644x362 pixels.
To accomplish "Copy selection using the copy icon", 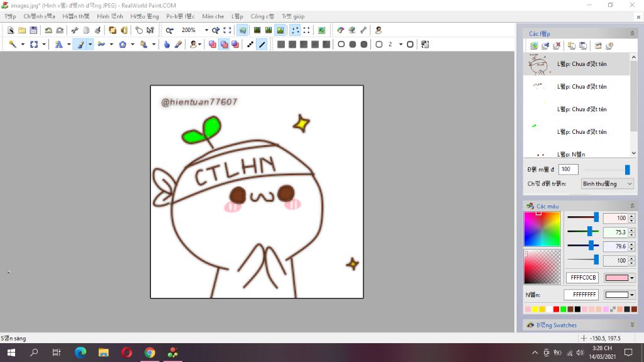I will pyautogui.click(x=86, y=30).
